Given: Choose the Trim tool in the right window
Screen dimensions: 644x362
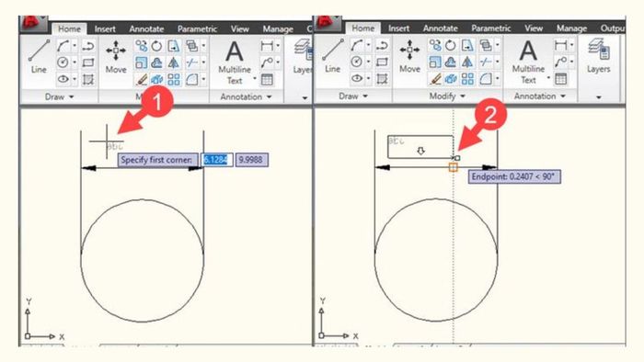Looking at the screenshot, I should [486, 62].
